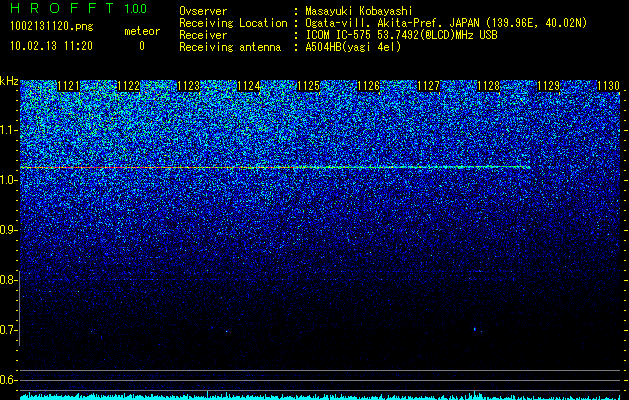Click time marker 1126

[x=368, y=86]
